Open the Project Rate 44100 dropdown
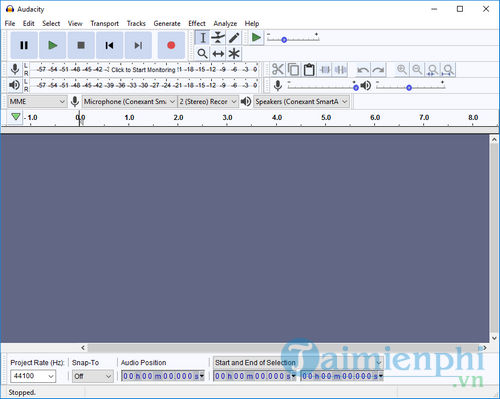The image size is (500, 399). [33, 376]
